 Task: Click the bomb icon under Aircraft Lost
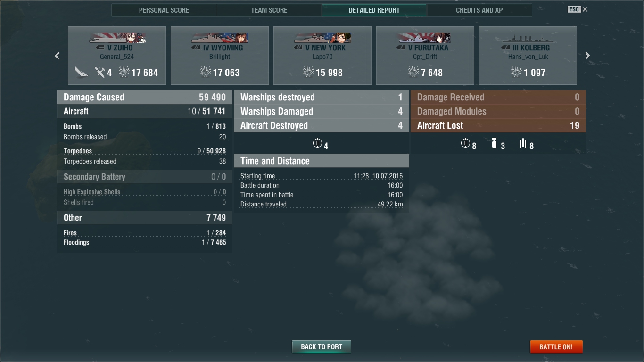coord(494,143)
